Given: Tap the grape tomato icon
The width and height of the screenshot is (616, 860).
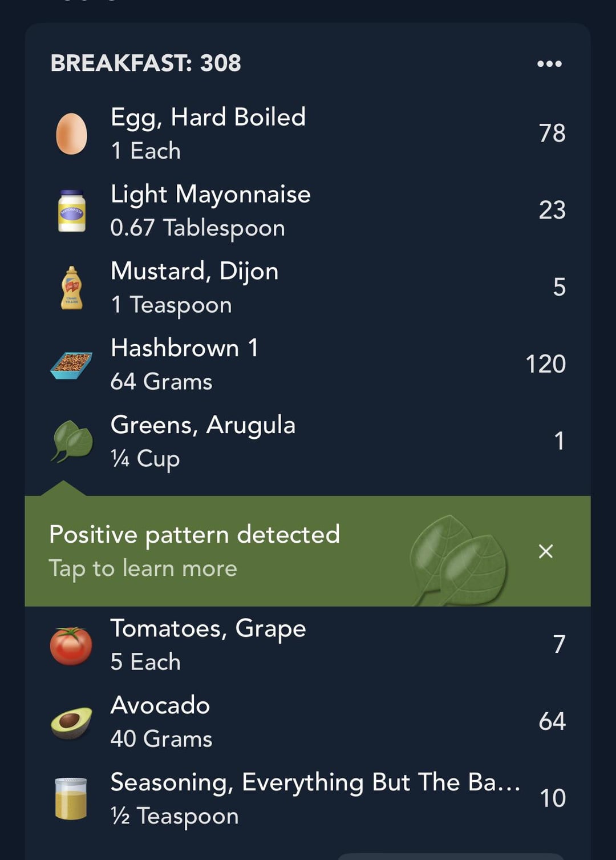Looking at the screenshot, I should (x=71, y=645).
